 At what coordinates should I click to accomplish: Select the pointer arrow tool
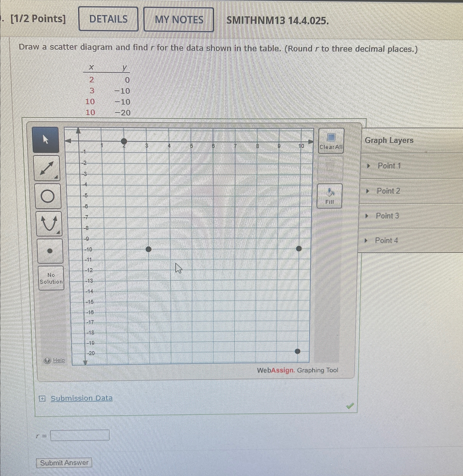click(46, 139)
